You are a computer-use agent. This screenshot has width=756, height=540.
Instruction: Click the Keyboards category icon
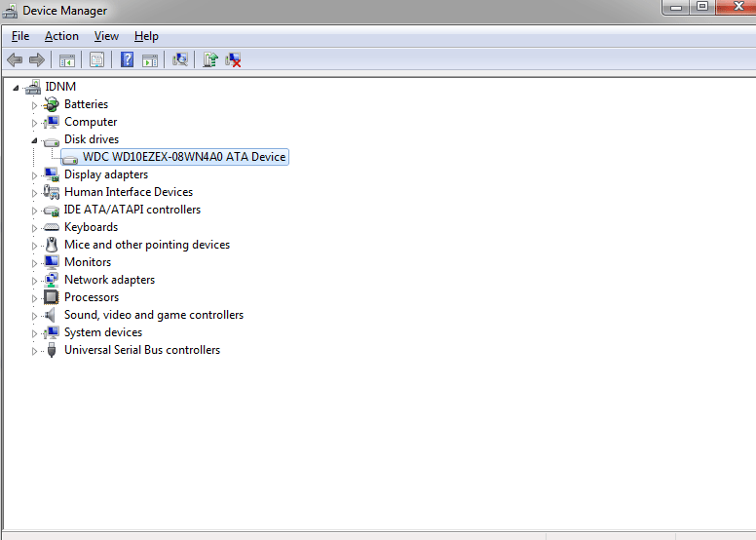click(x=51, y=227)
